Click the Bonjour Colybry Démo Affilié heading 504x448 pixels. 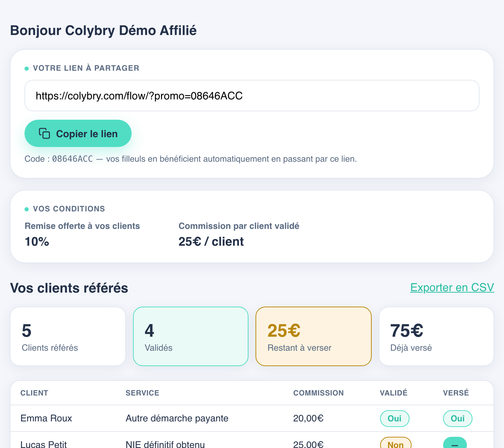pyautogui.click(x=104, y=30)
